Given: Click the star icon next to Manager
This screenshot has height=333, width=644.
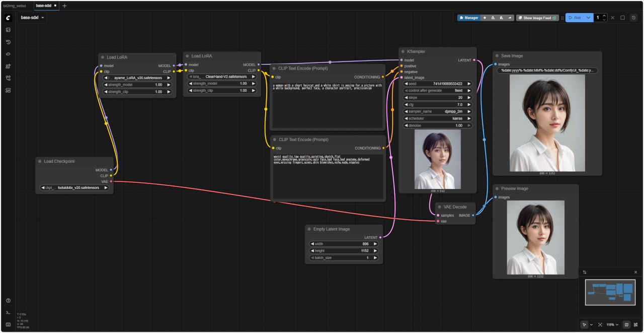Looking at the screenshot, I should point(485,18).
